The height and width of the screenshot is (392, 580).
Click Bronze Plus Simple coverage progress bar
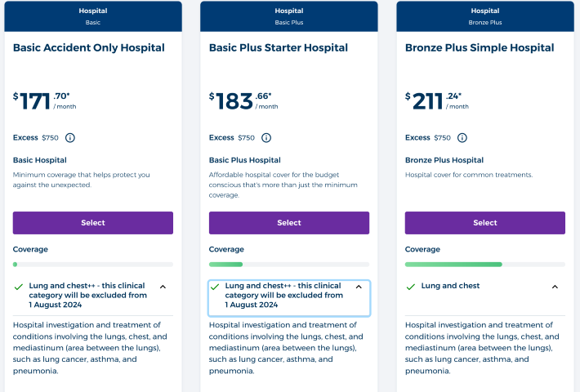pyautogui.click(x=485, y=265)
